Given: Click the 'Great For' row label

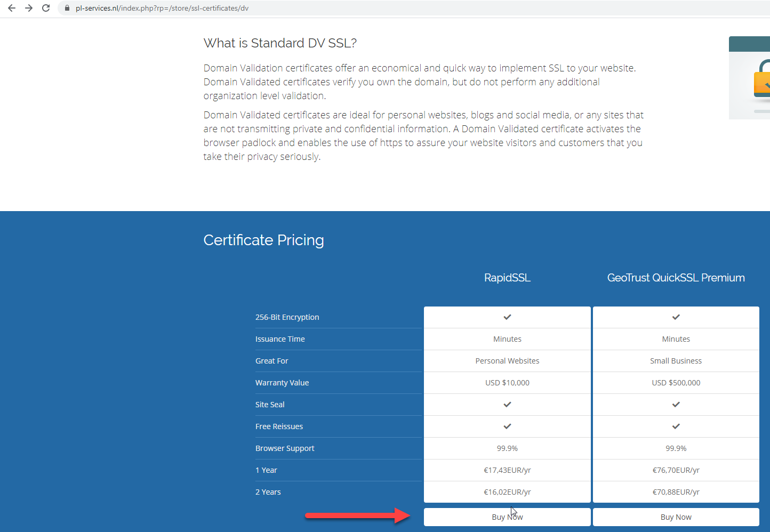Looking at the screenshot, I should (x=271, y=361).
